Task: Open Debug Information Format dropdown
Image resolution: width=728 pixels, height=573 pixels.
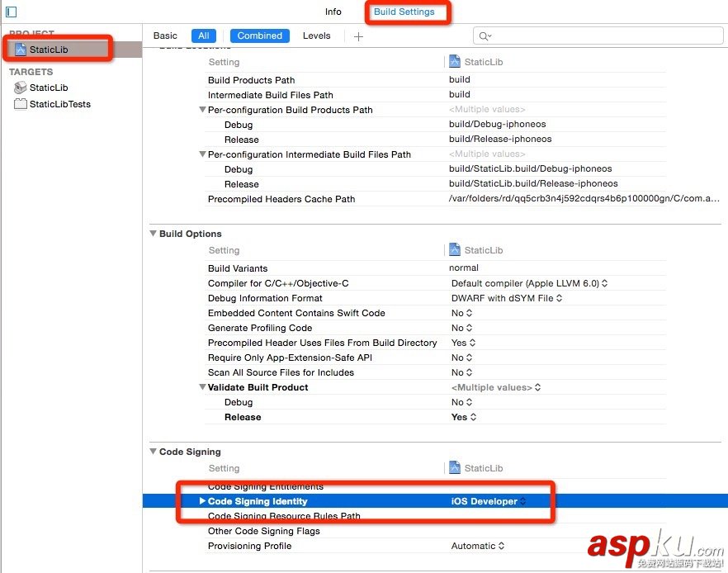Action: pyautogui.click(x=506, y=298)
